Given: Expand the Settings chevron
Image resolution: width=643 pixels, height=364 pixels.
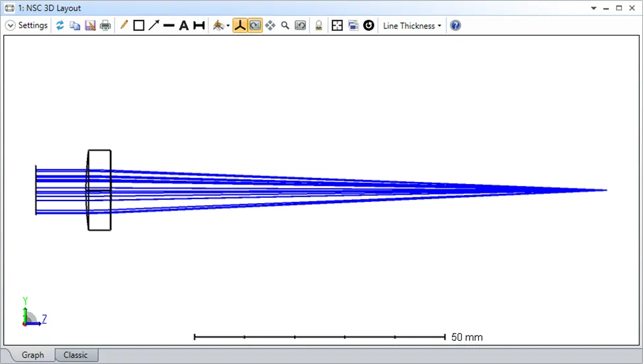Looking at the screenshot, I should (11, 26).
